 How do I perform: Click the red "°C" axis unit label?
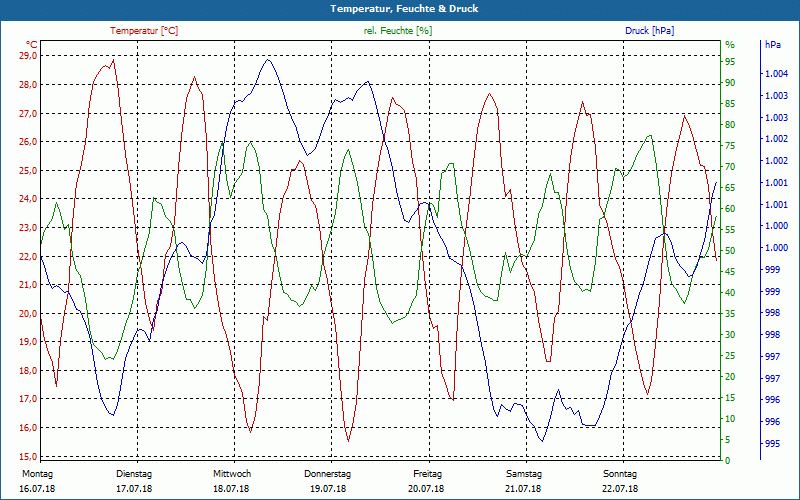point(32,45)
